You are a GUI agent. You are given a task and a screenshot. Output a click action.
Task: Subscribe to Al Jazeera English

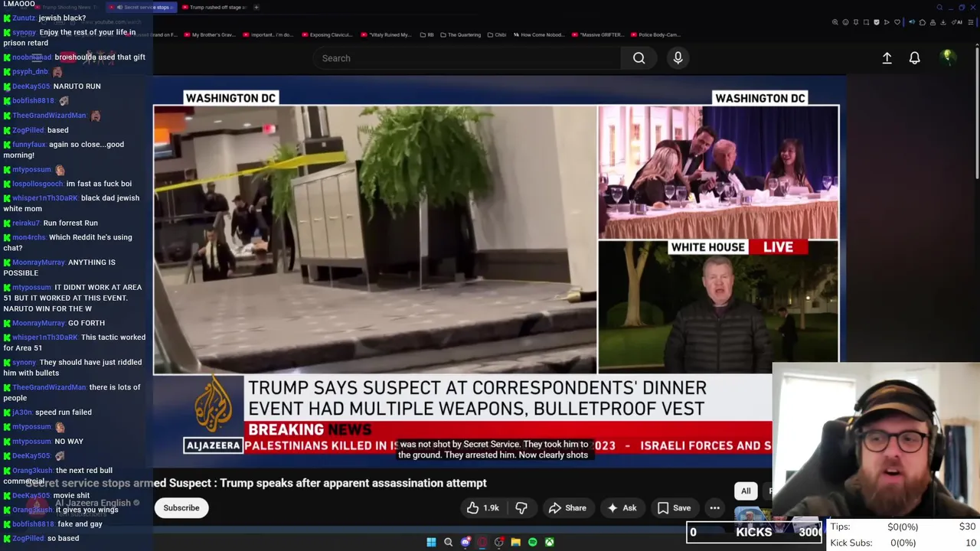tap(181, 508)
